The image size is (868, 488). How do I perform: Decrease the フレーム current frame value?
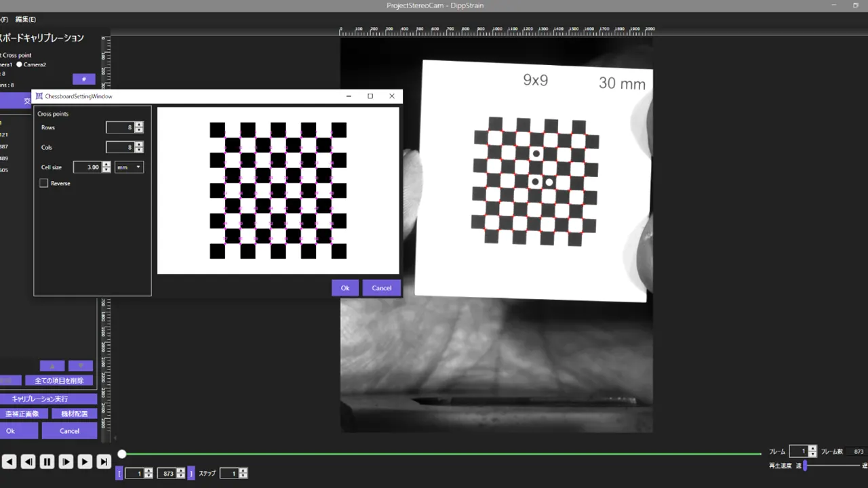pos(813,454)
